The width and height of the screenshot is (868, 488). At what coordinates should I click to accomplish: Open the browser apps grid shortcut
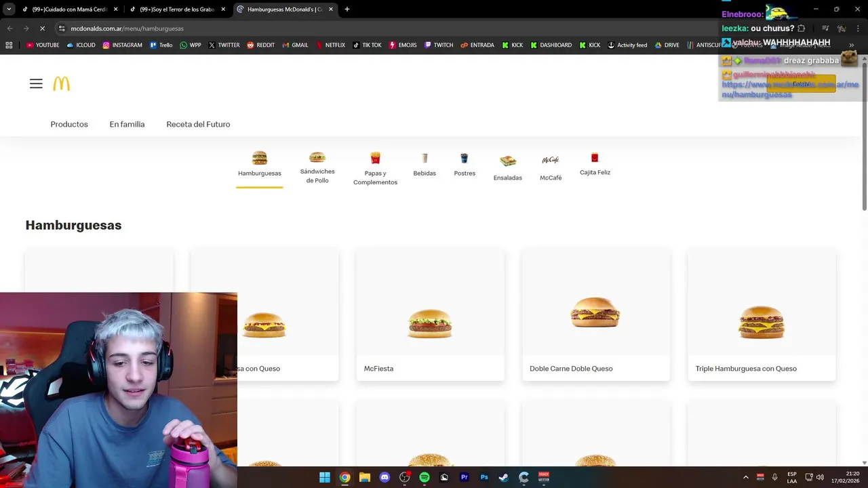[9, 45]
